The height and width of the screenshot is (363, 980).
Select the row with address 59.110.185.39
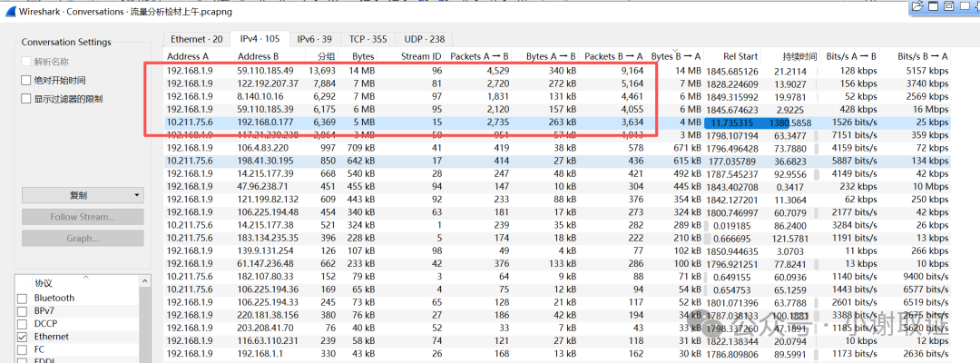click(x=557, y=109)
